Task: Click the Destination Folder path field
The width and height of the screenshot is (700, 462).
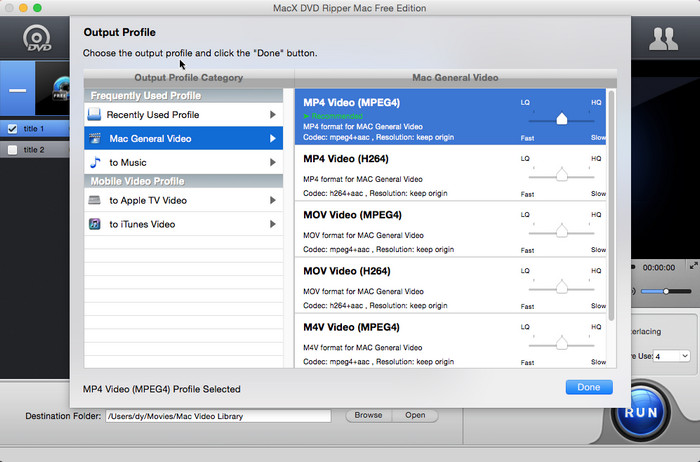Action: 218,416
